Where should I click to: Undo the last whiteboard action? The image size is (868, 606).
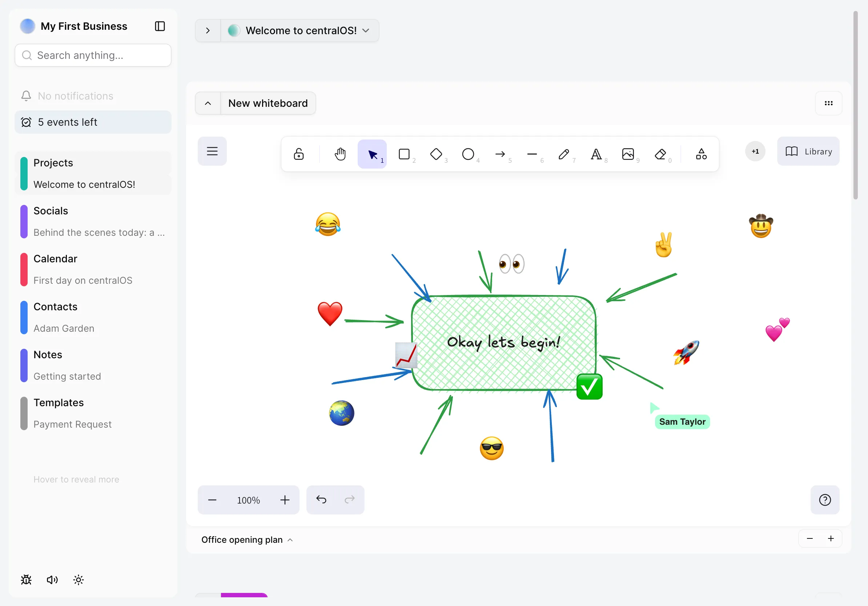[x=321, y=500]
